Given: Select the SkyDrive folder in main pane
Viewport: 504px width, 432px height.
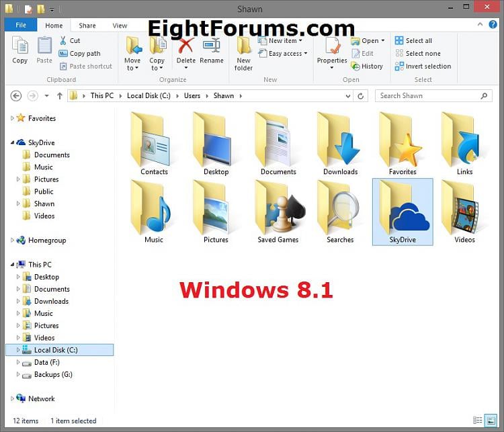Looking at the screenshot, I should tap(403, 212).
